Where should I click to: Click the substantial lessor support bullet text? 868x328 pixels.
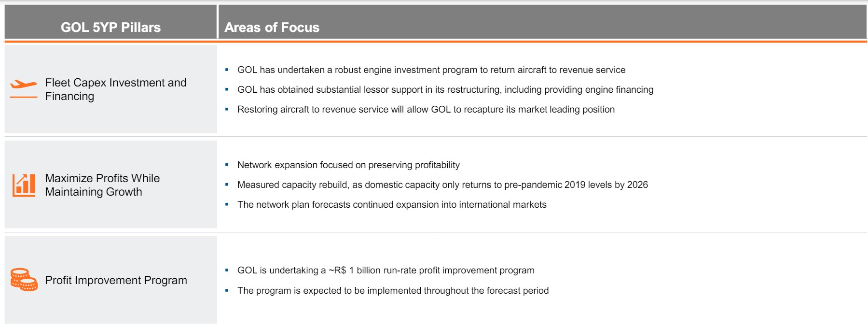click(x=445, y=90)
